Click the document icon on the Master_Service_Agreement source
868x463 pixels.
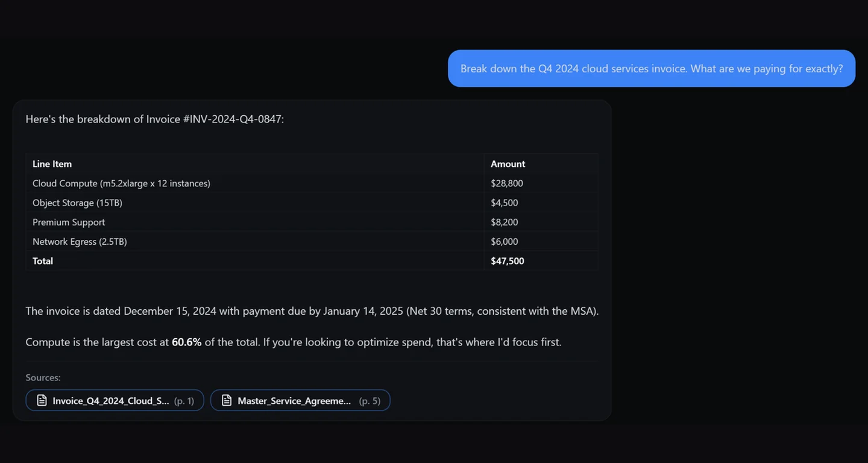coord(227,400)
